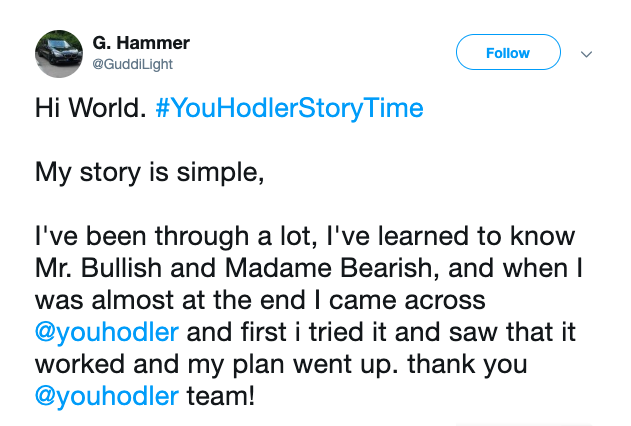Screen dimensions: 631x426
Task: Click 'I came across' text
Action: 401,300
